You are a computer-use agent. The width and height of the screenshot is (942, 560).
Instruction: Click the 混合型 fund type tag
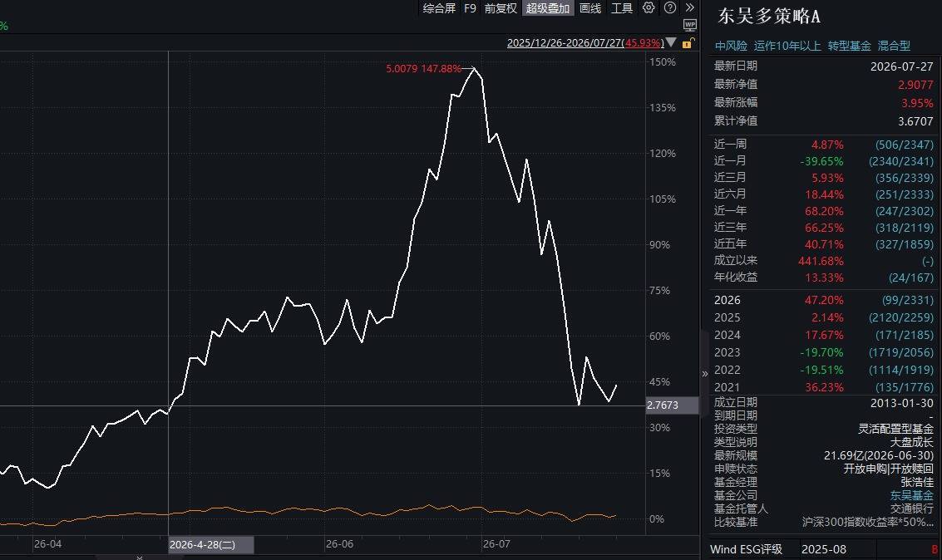pos(894,46)
